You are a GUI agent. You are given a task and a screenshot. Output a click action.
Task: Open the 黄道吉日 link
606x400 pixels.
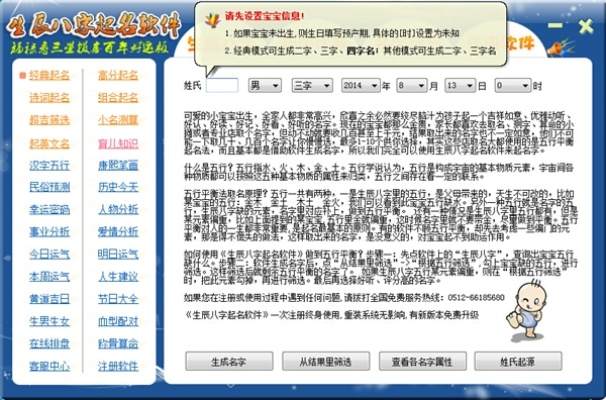click(x=49, y=299)
